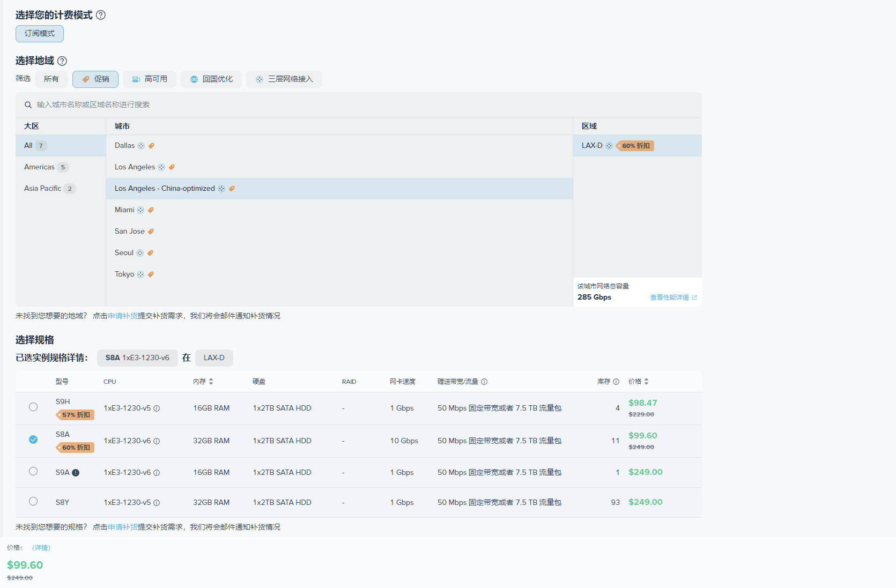Image resolution: width=896 pixels, height=588 pixels.
Task: Click network icon beside LAX-D region
Action: click(609, 146)
